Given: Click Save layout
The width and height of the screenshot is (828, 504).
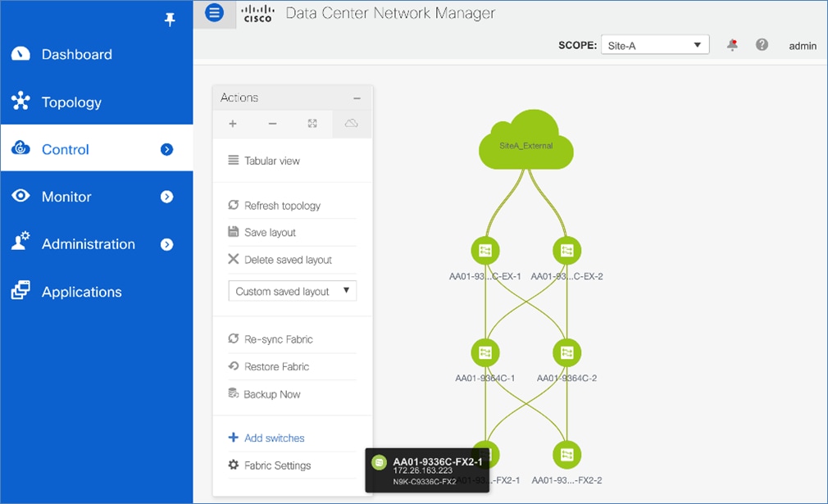Looking at the screenshot, I should (x=270, y=232).
